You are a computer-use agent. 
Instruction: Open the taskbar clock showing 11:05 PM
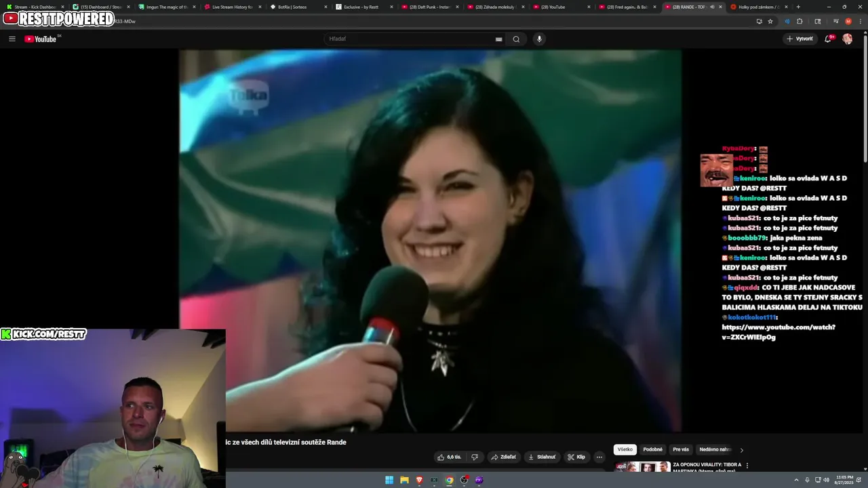click(x=844, y=480)
